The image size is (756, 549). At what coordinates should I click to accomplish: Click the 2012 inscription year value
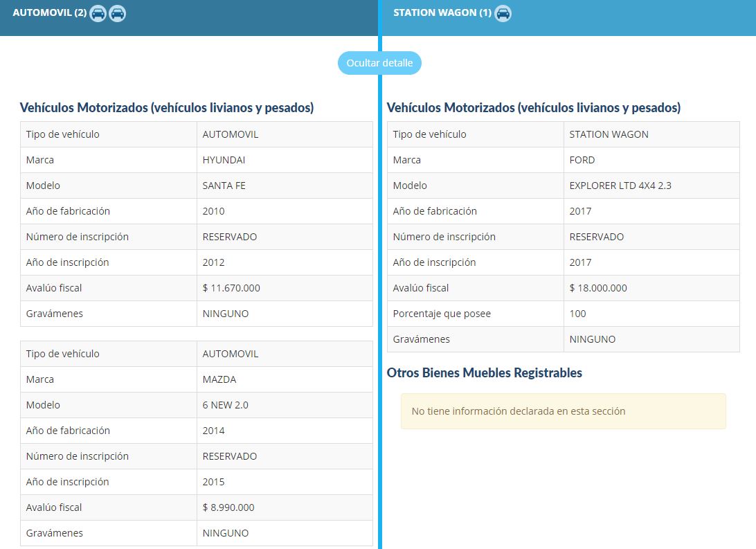tap(214, 262)
